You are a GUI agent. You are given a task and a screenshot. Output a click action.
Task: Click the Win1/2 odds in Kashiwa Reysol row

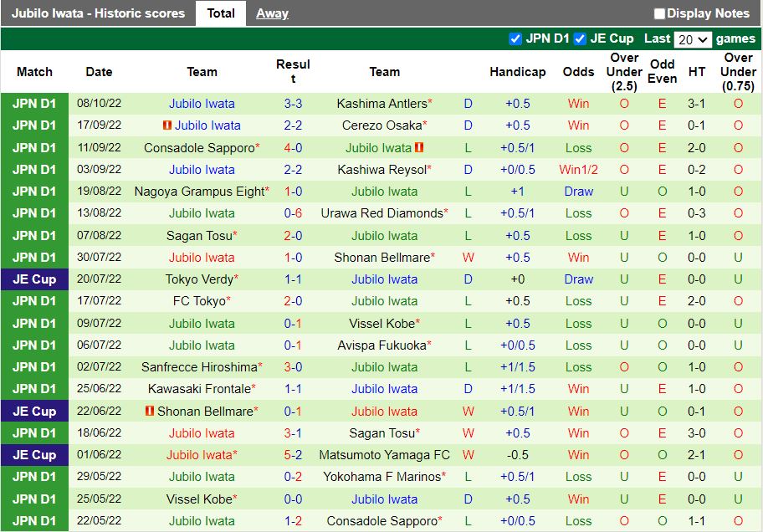click(578, 170)
